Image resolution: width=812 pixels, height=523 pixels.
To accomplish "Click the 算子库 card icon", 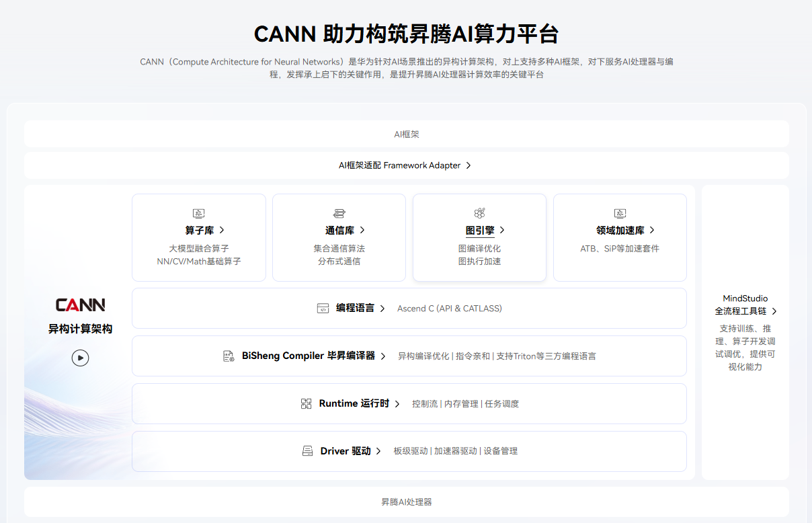I will coord(198,214).
